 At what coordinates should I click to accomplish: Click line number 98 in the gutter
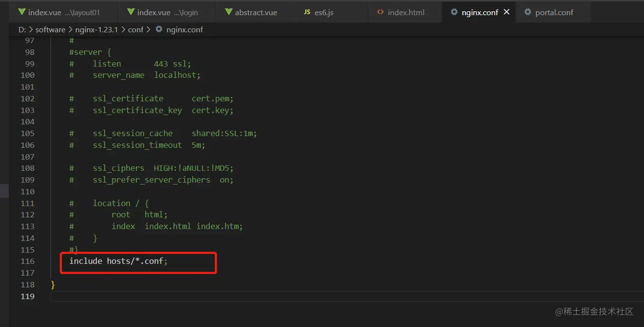point(29,52)
